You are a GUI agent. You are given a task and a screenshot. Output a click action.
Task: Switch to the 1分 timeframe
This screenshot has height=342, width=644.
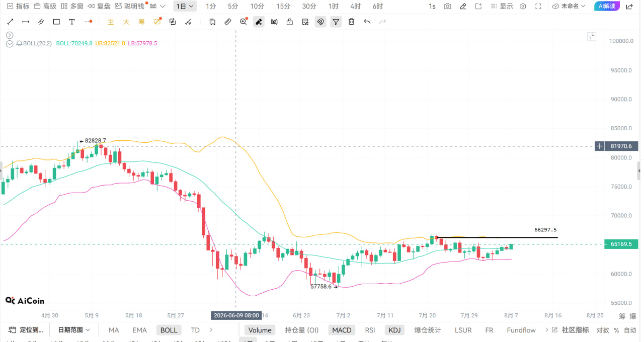coord(211,6)
